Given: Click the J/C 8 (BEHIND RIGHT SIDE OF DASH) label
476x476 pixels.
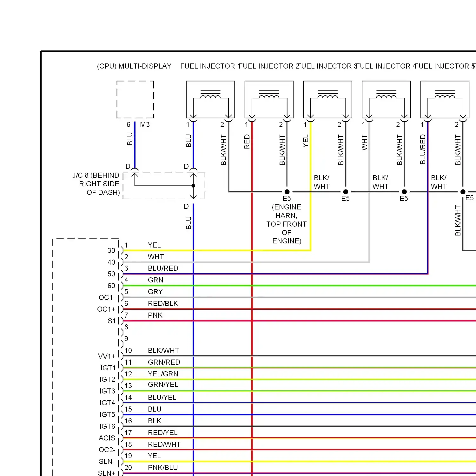Looking at the screenshot, I should [96, 184].
